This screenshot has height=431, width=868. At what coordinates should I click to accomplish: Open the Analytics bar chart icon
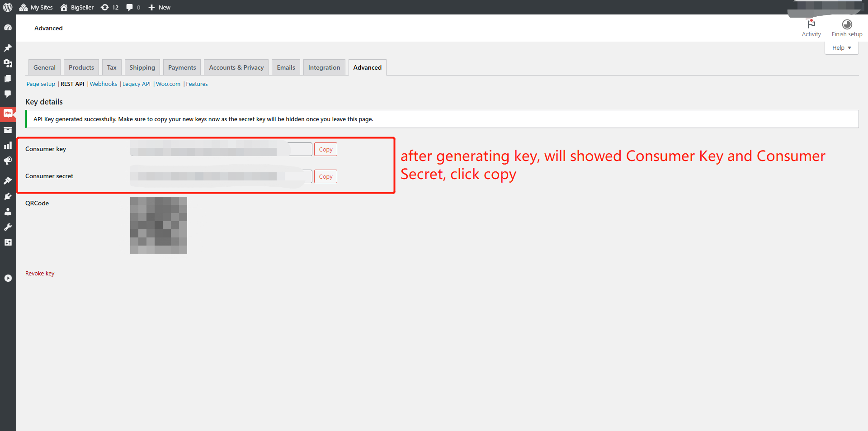pos(8,145)
